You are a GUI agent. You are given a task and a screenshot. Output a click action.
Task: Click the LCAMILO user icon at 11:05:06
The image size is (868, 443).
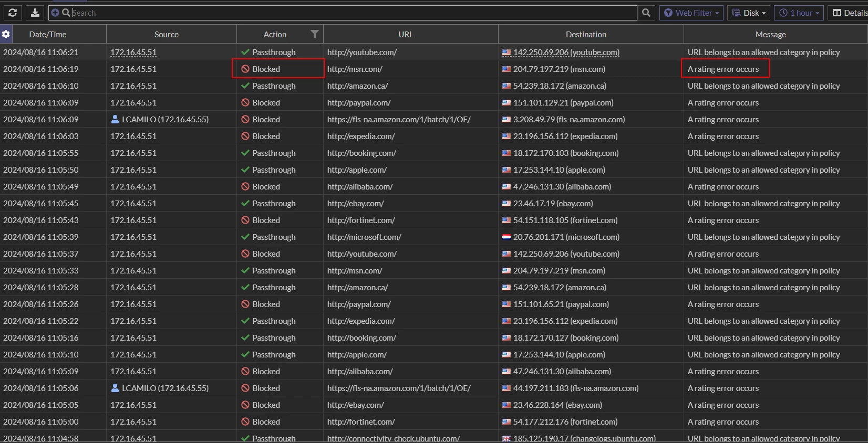pyautogui.click(x=115, y=388)
